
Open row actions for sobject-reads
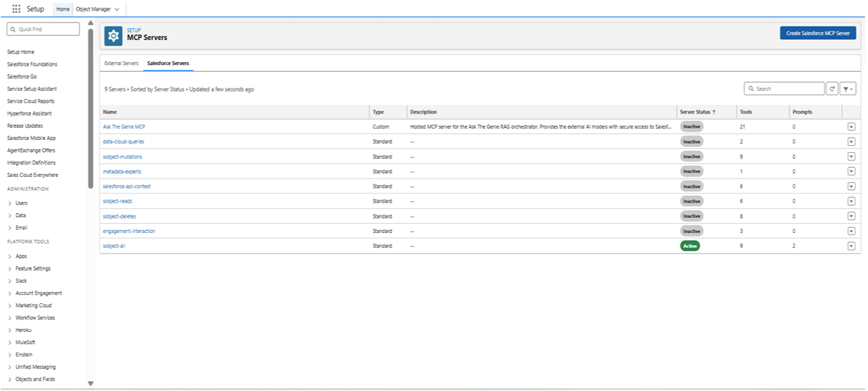(x=851, y=201)
